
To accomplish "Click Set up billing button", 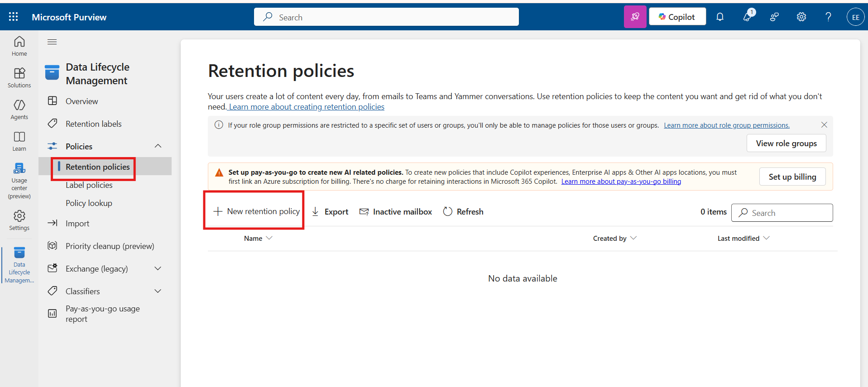I will click(792, 177).
